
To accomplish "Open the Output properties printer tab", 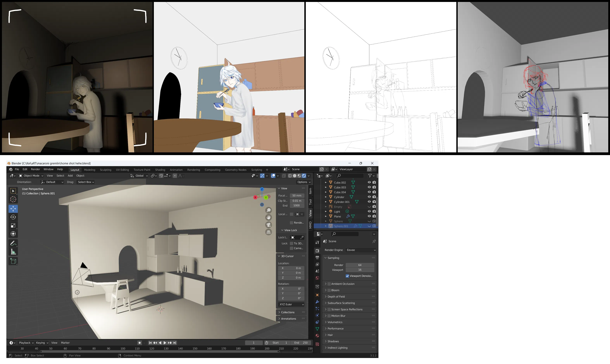I will coord(317,258).
